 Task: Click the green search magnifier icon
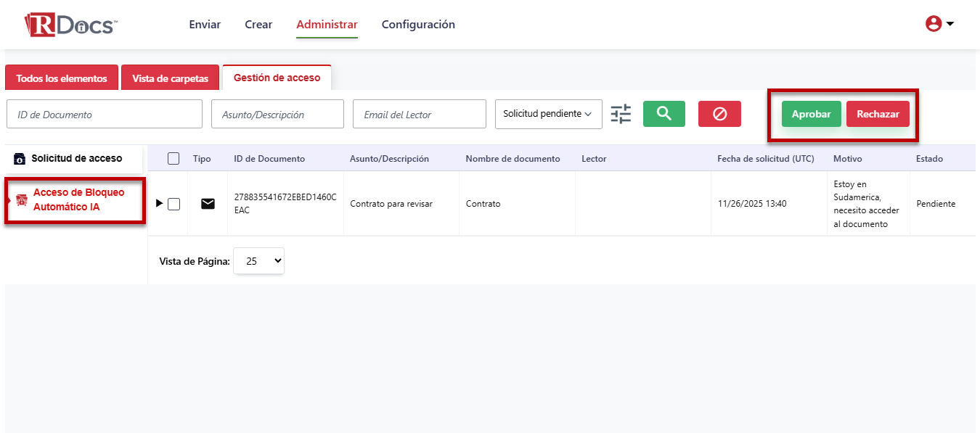(663, 114)
